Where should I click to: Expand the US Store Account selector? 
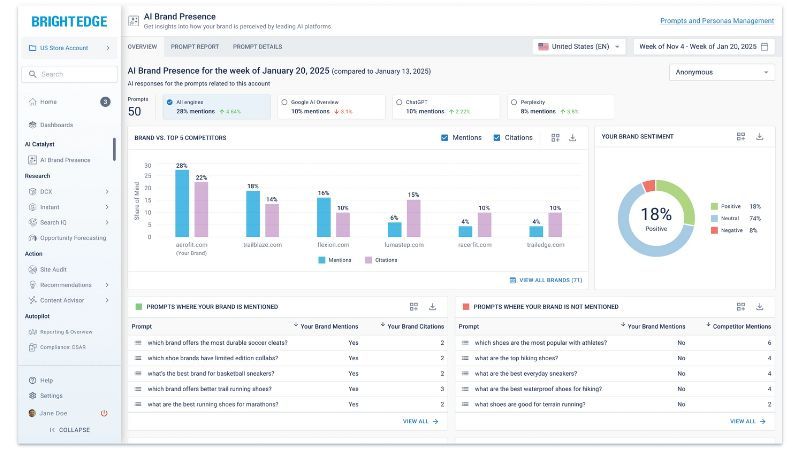click(x=69, y=48)
